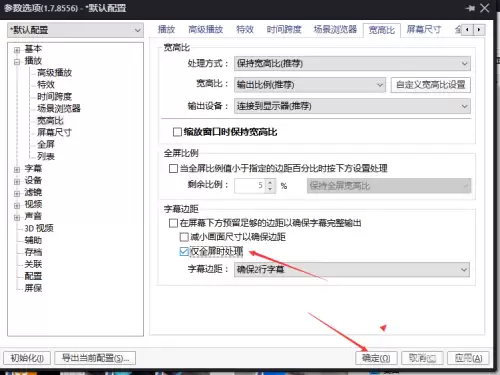Expand the 字幕 tree node
This screenshot has width=500, height=375.
click(17, 169)
